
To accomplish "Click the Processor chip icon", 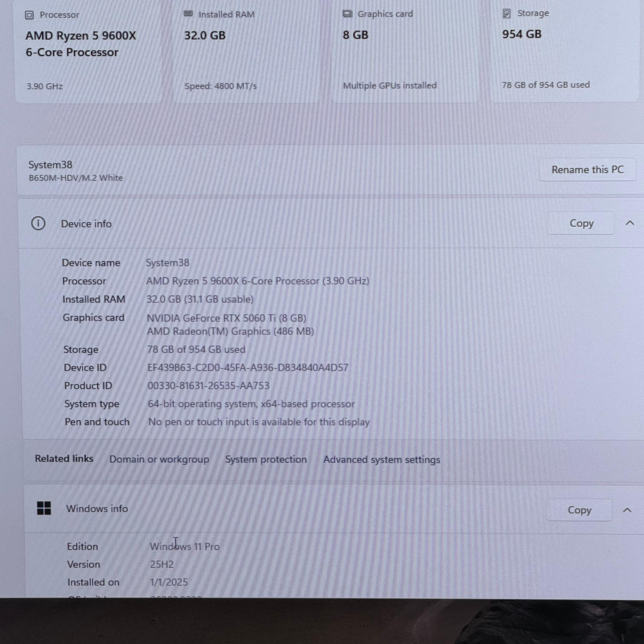I will click(x=29, y=15).
